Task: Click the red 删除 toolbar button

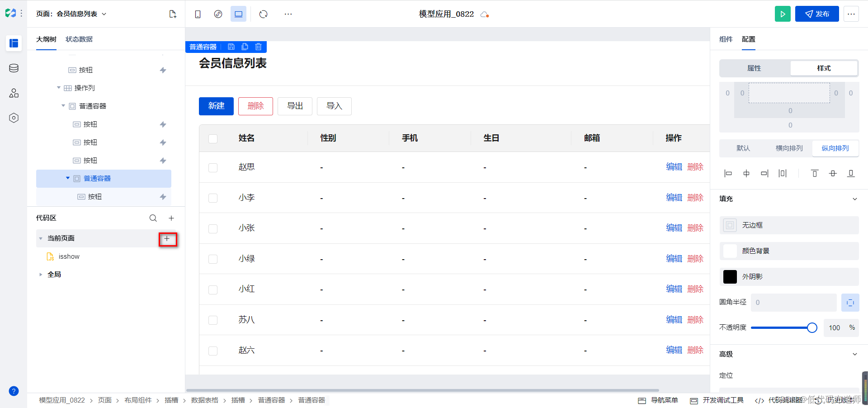Action: tap(255, 106)
